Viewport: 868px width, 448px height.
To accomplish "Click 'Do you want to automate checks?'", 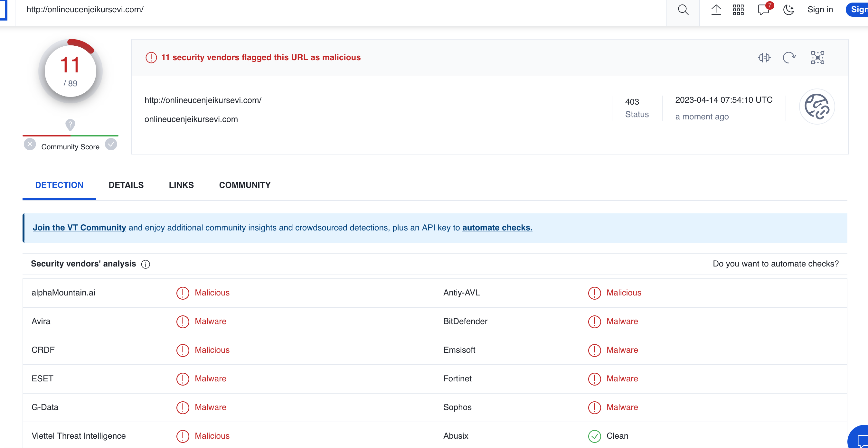I will (776, 264).
